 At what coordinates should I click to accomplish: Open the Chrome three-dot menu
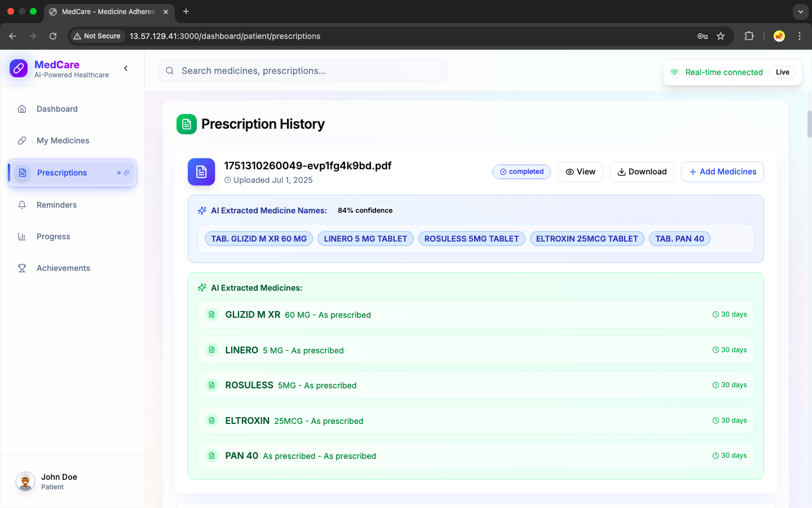pos(800,36)
